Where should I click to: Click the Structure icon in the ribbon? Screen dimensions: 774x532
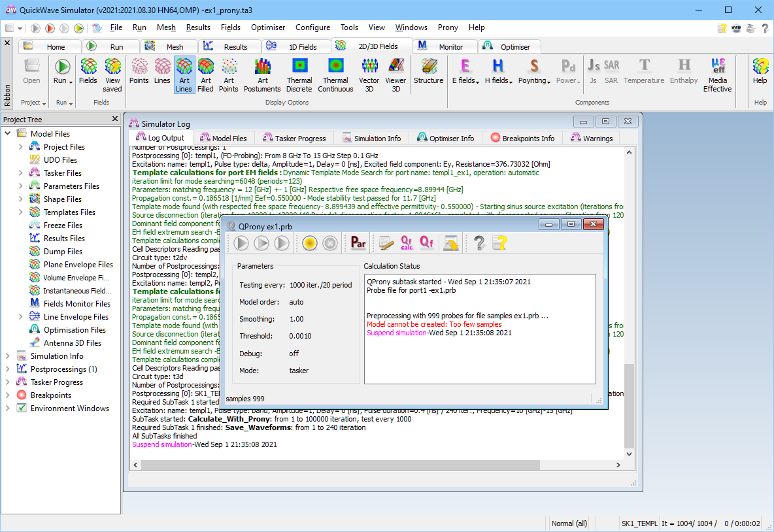pos(428,71)
